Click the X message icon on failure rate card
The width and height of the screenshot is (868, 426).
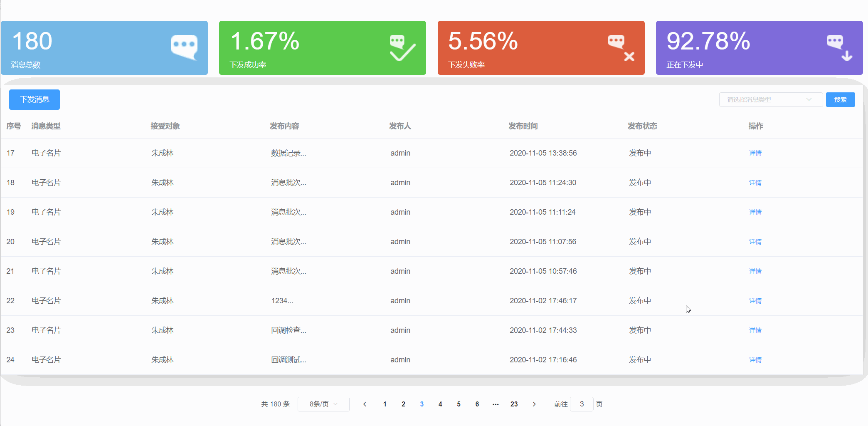[x=621, y=48]
